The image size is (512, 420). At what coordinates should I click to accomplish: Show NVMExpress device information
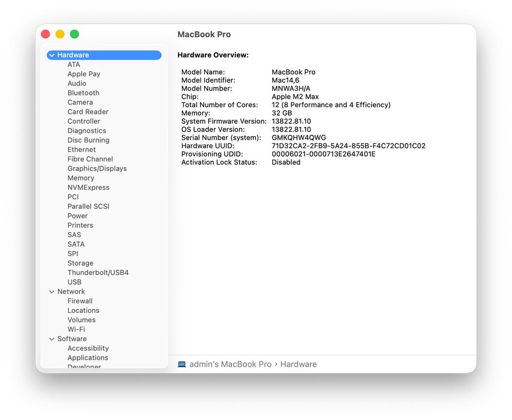(88, 188)
